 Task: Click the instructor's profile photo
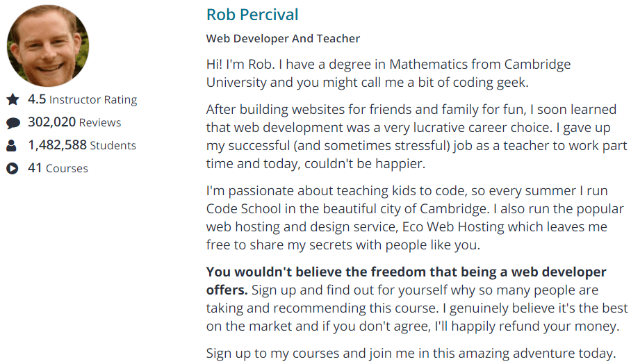(x=48, y=46)
